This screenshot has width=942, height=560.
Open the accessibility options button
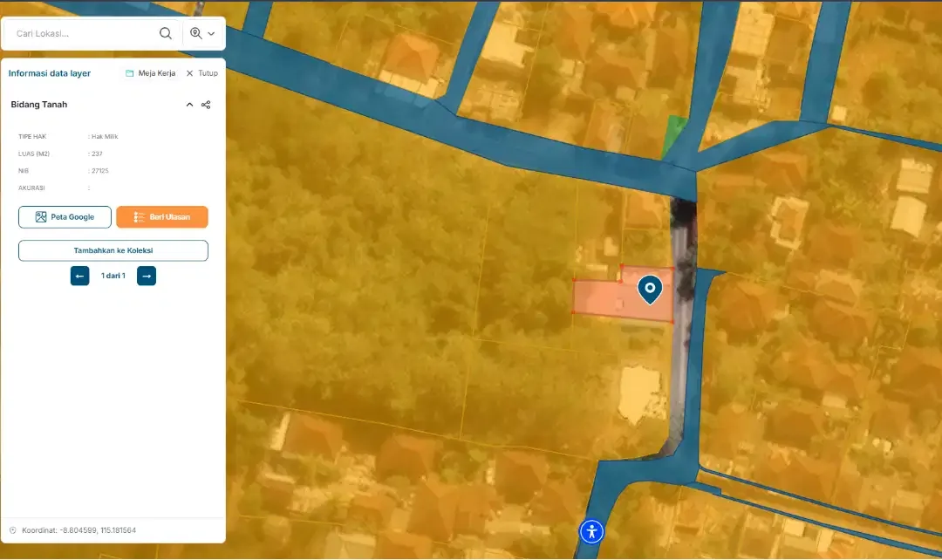(591, 532)
